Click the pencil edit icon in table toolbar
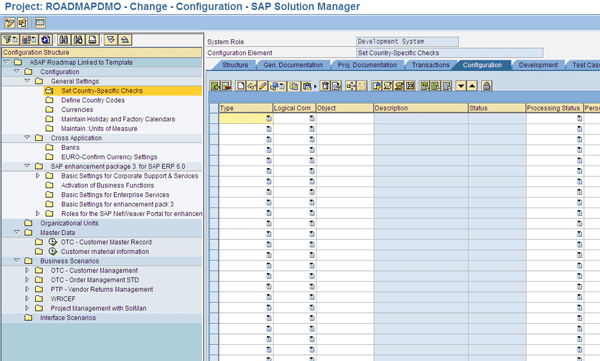This screenshot has width=600, height=361. (x=262, y=86)
